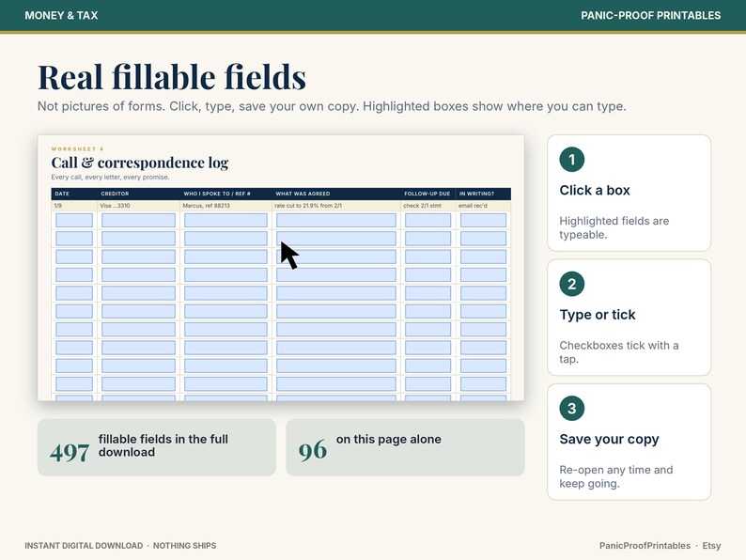Click the 96 statistic number

click(313, 450)
